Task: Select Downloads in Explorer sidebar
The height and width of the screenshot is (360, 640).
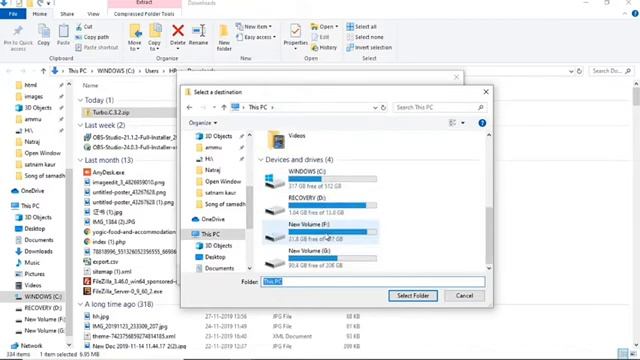Action: click(x=34, y=251)
